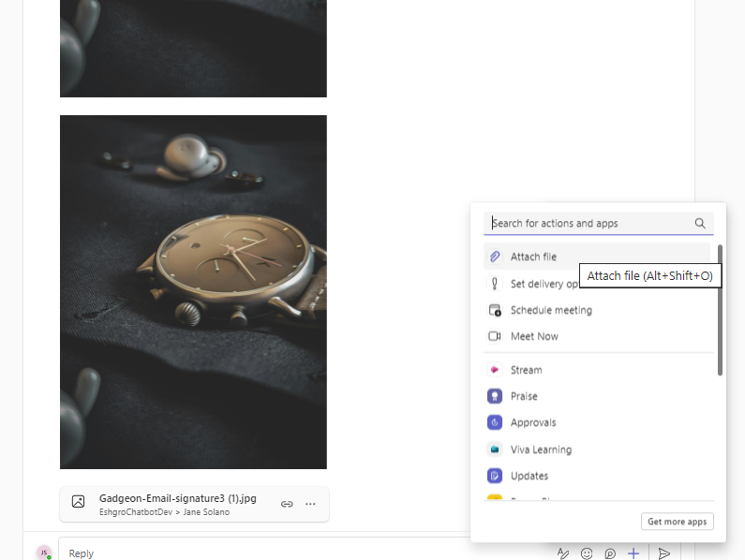
Task: Click the Schedule meeting calendar icon
Action: pyautogui.click(x=495, y=310)
